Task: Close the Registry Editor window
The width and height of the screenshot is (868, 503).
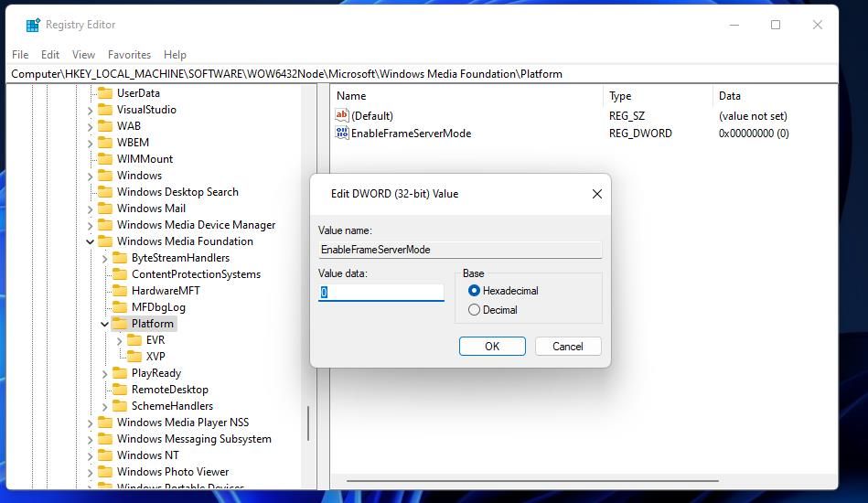Action: click(817, 25)
